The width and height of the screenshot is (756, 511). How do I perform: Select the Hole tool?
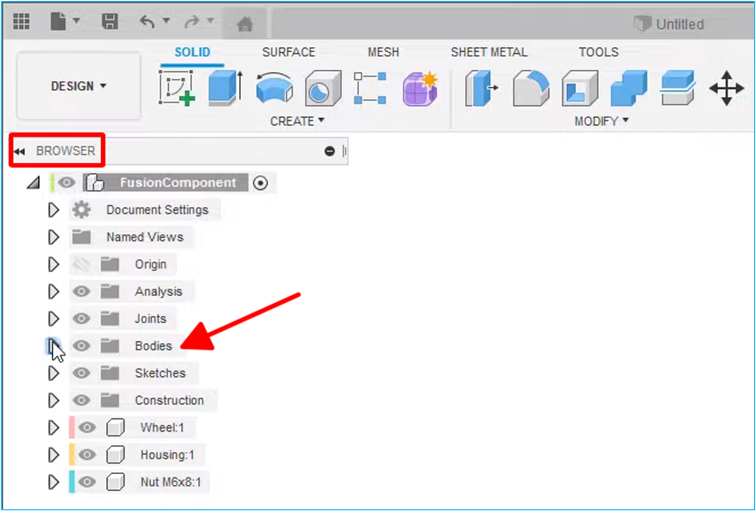tap(323, 88)
